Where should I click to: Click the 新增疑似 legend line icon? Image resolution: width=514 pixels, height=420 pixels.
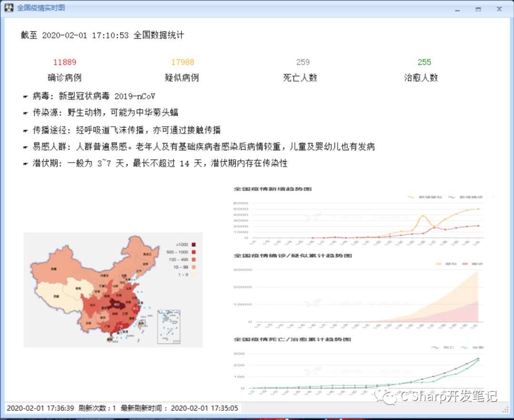tap(412, 197)
